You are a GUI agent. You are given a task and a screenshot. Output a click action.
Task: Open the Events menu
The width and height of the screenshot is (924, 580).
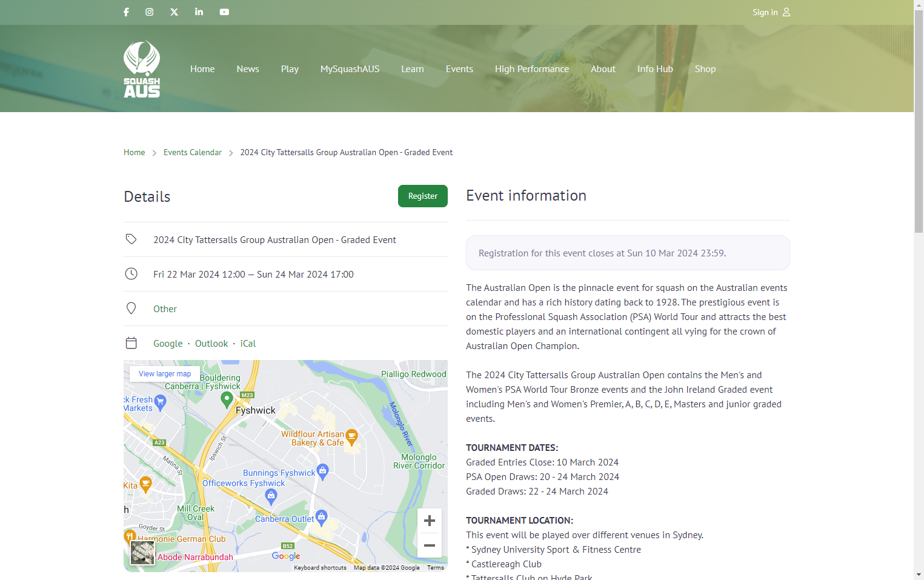pyautogui.click(x=459, y=69)
